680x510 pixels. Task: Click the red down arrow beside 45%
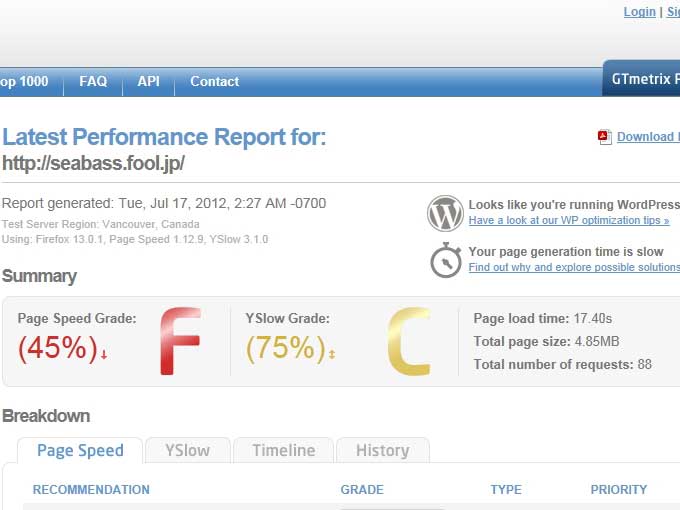(x=104, y=354)
